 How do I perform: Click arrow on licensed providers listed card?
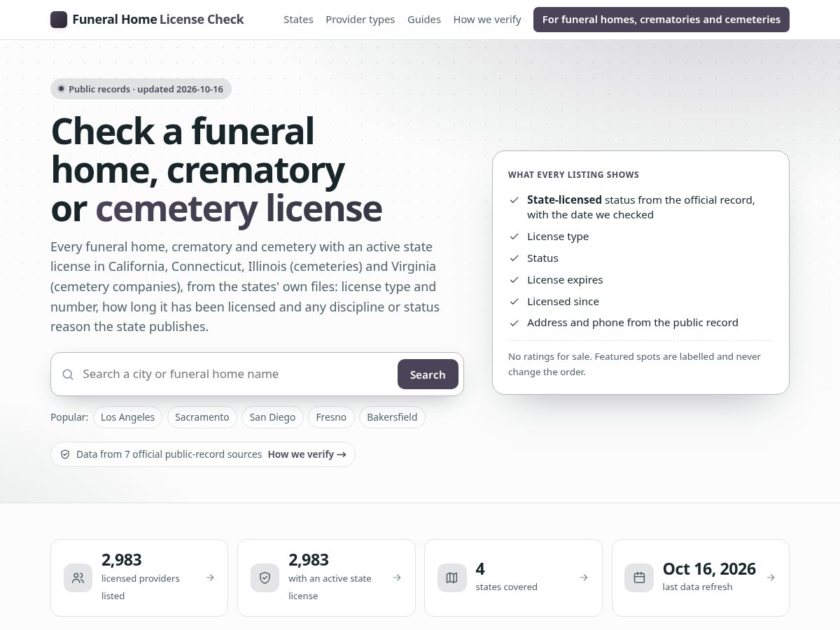[210, 577]
